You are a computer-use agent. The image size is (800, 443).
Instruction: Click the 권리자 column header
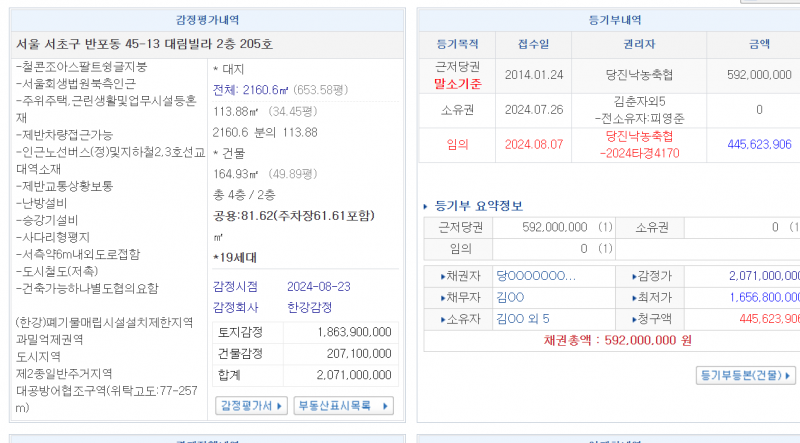[639, 44]
